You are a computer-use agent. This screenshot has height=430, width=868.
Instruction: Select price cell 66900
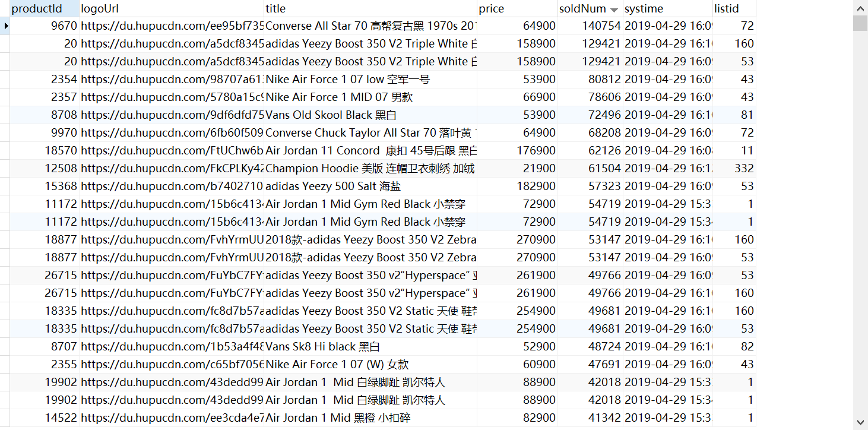(517, 97)
